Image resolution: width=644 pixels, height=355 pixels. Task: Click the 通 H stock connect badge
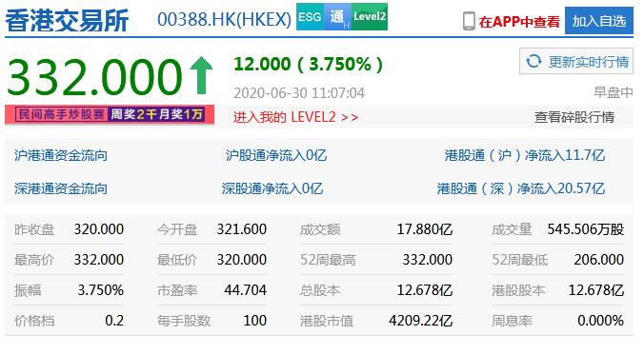(x=337, y=17)
